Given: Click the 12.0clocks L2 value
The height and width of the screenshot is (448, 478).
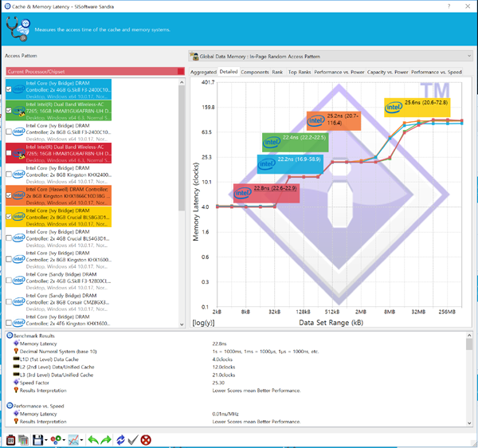Looking at the screenshot, I should coord(224,367).
